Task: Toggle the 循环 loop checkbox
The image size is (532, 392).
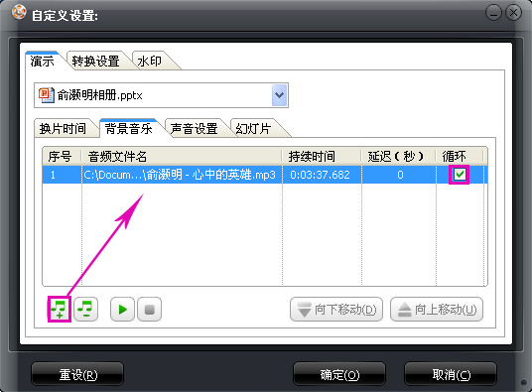Action: pos(460,175)
